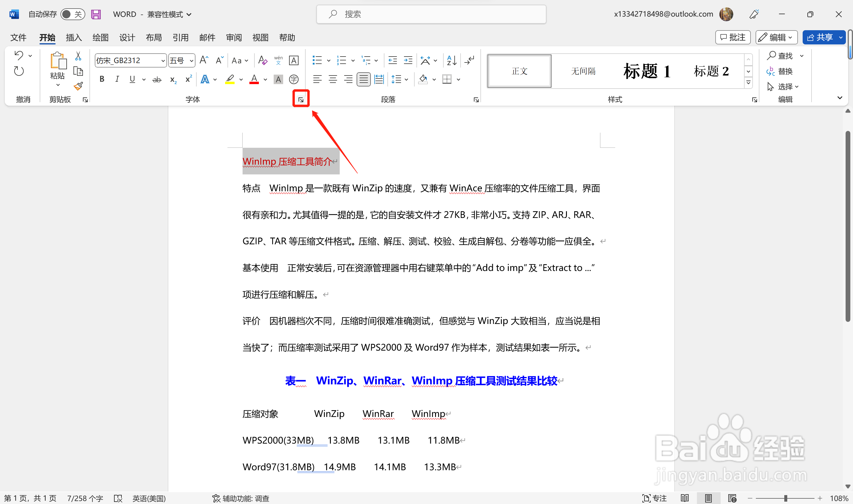Open the font size dropdown
The height and width of the screenshot is (504, 853).
(191, 61)
